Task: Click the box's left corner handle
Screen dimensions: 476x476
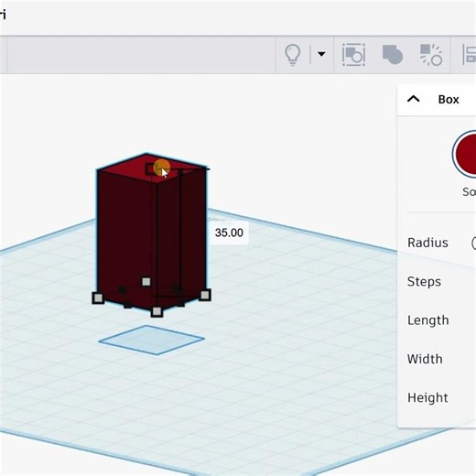Action: (x=98, y=297)
